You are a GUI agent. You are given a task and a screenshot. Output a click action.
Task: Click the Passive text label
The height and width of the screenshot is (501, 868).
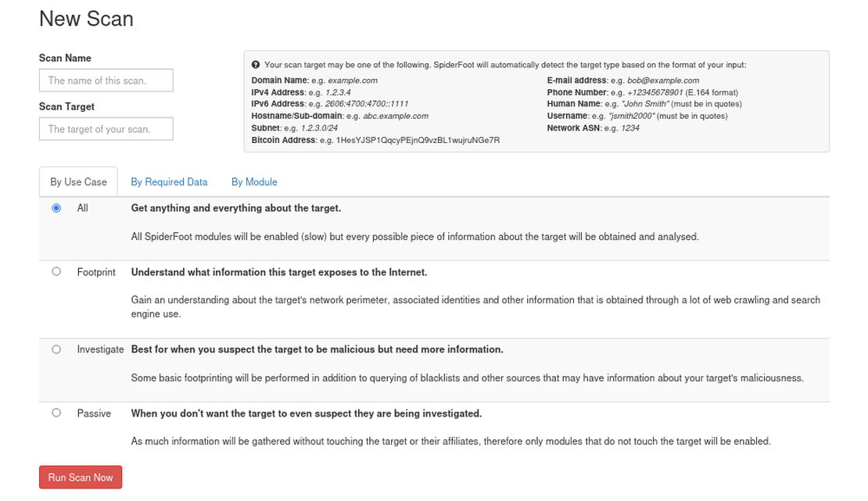pyautogui.click(x=94, y=413)
